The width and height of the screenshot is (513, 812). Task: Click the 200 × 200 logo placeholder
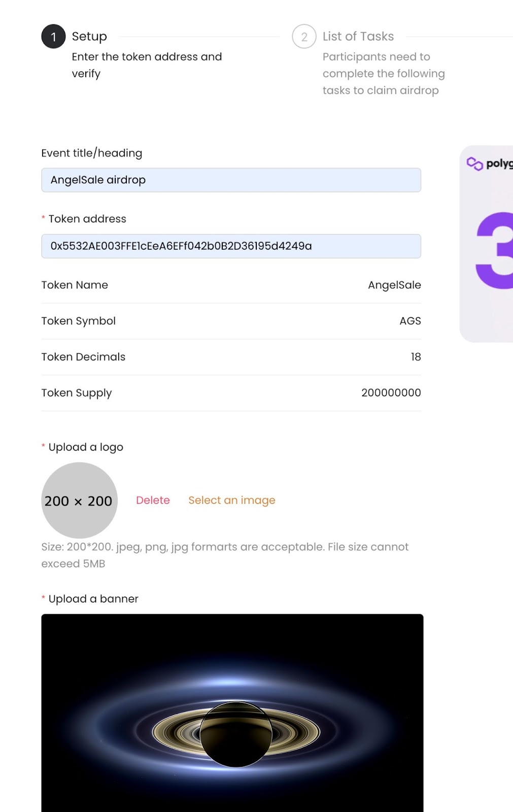(x=79, y=500)
